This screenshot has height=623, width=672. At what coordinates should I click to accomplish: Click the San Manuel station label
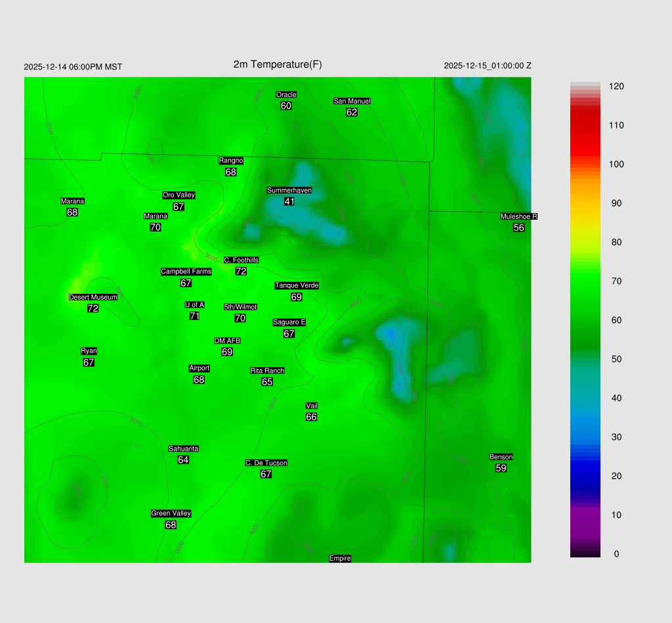(352, 101)
